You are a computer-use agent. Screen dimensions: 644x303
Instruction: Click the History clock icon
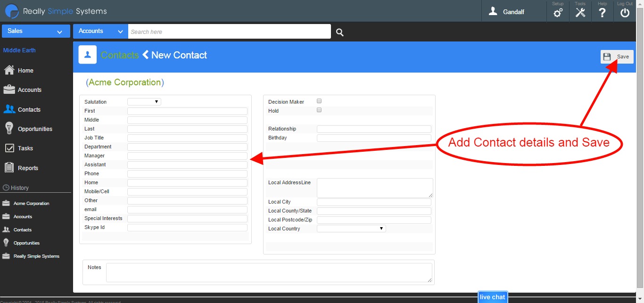pyautogui.click(x=6, y=188)
